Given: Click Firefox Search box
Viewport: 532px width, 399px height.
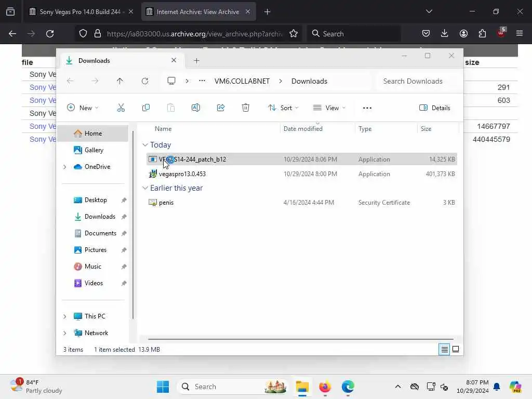Looking at the screenshot, I should click(354, 34).
